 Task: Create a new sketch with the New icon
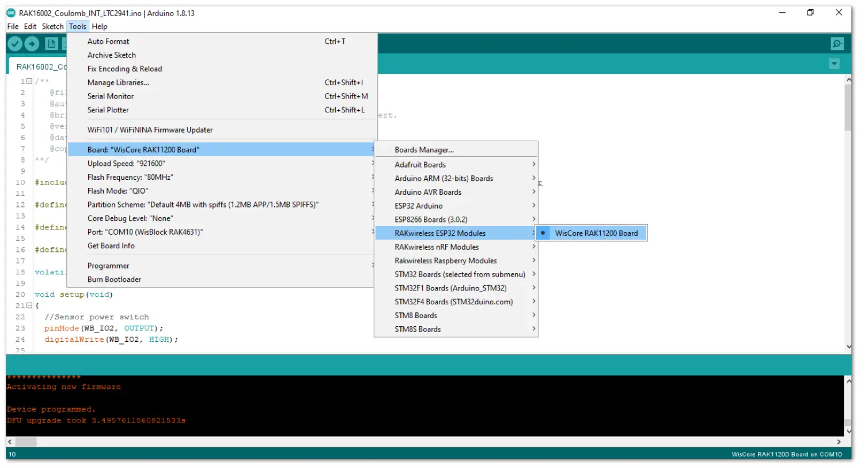pyautogui.click(x=52, y=44)
